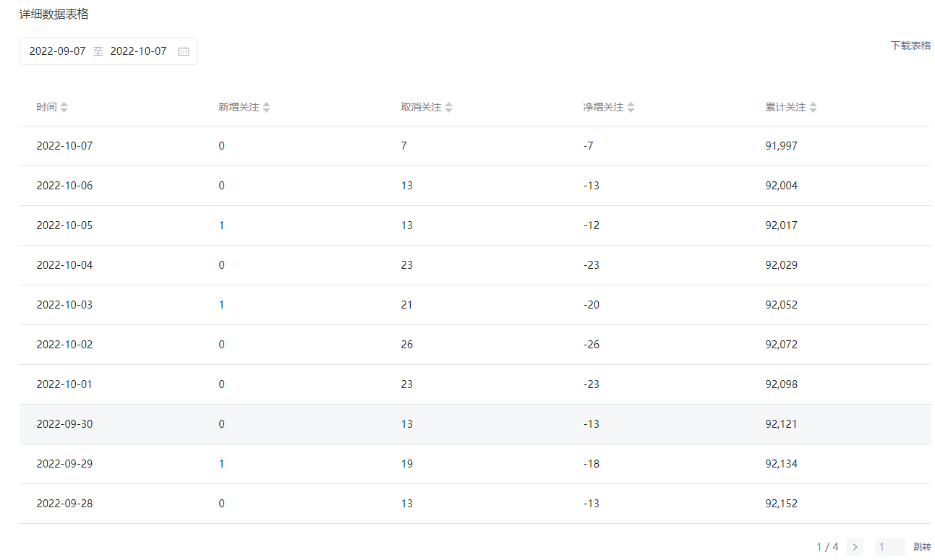Click the 2022-09-28 row date

tap(64, 504)
